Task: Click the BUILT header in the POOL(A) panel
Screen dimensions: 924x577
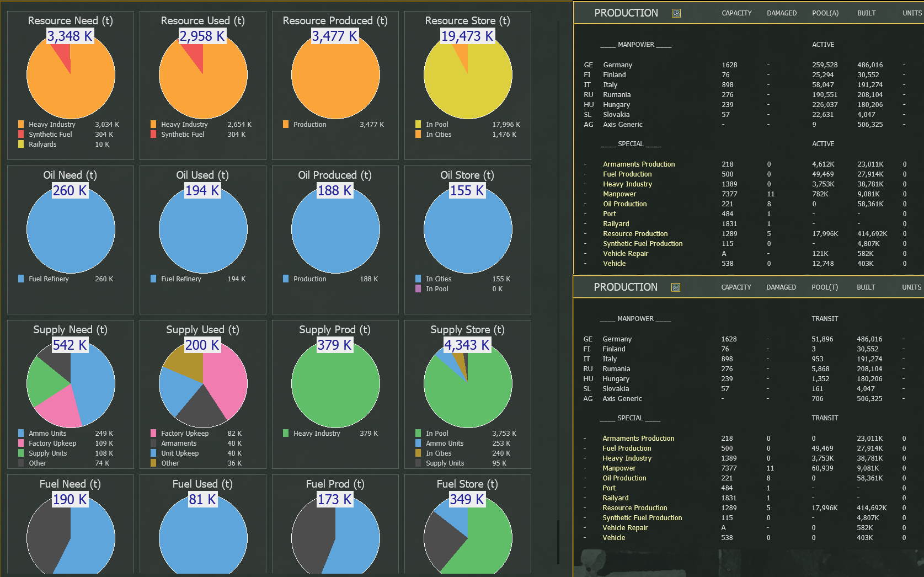Action: point(867,13)
